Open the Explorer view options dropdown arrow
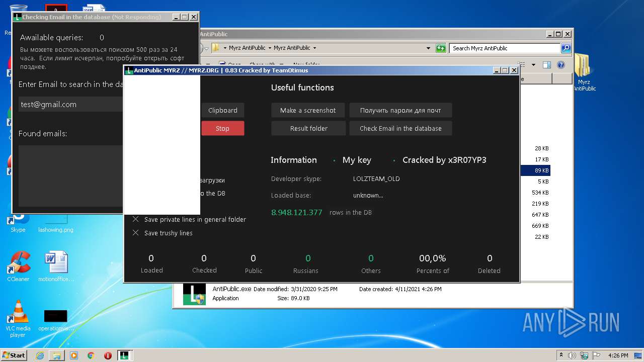The height and width of the screenshot is (362, 644). (x=533, y=65)
